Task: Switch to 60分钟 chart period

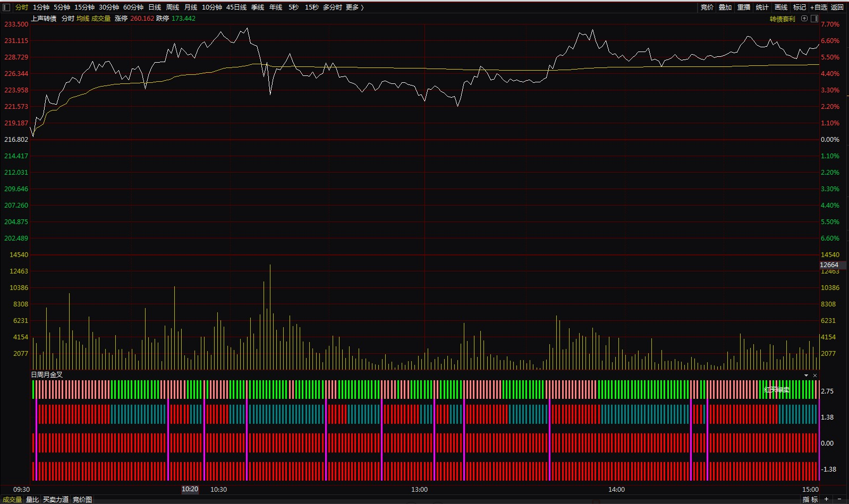Action: (133, 7)
